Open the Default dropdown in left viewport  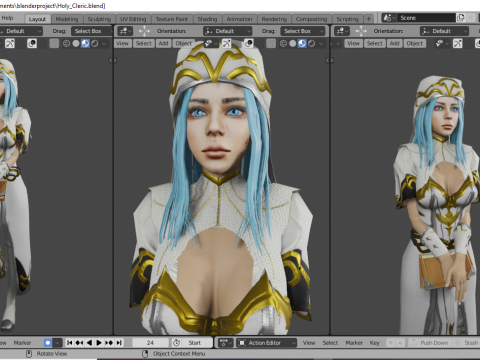(21, 31)
